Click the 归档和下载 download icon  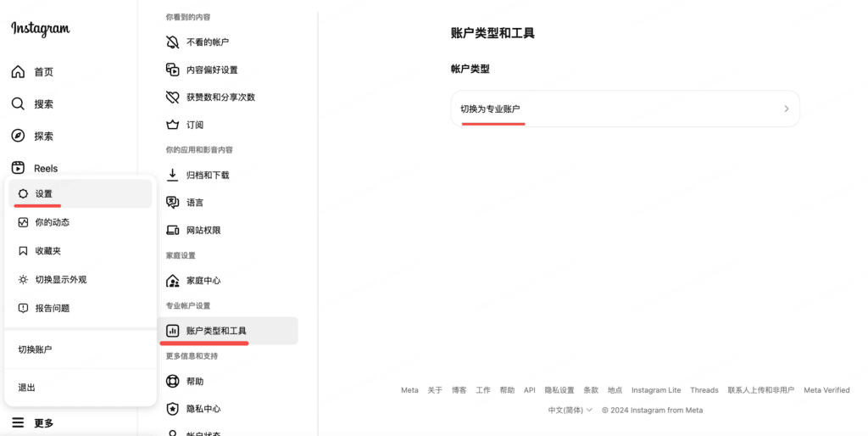pos(173,175)
